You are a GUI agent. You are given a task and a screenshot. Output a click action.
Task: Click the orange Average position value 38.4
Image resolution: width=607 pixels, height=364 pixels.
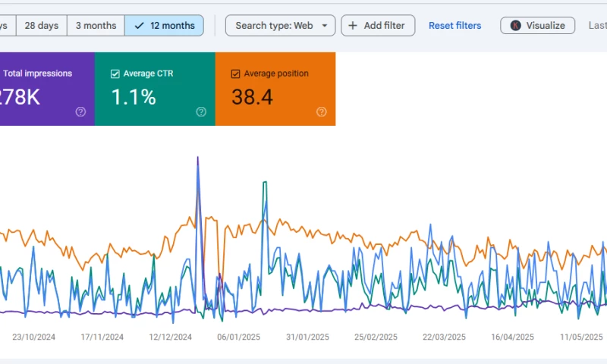pos(252,97)
